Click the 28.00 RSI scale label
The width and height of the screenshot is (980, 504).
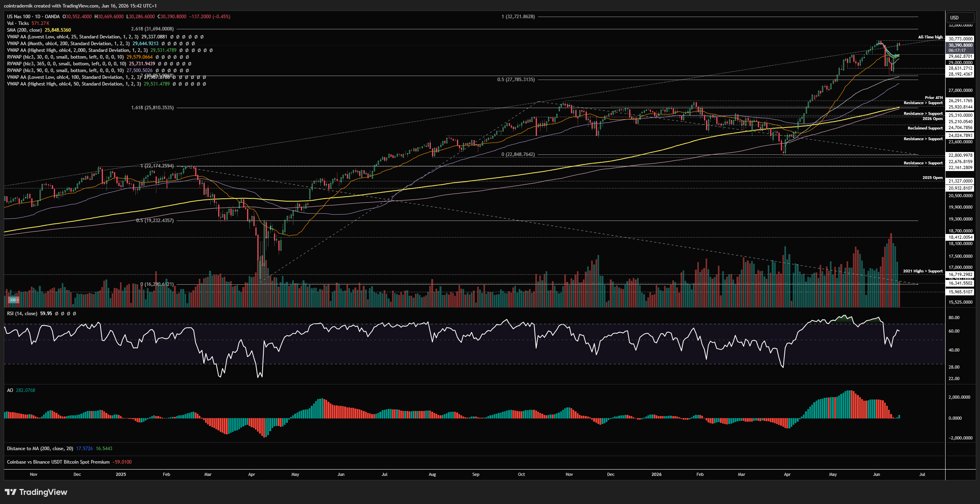point(954,367)
